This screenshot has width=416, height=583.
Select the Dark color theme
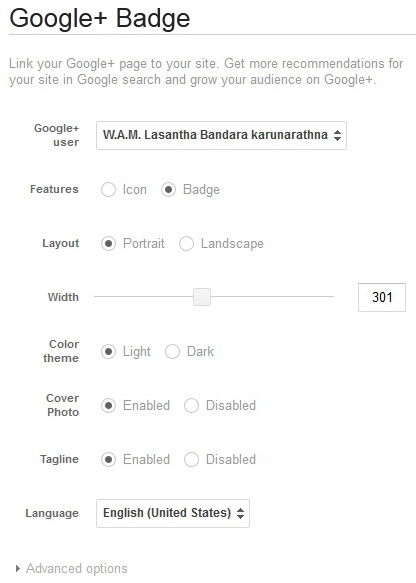pos(172,351)
